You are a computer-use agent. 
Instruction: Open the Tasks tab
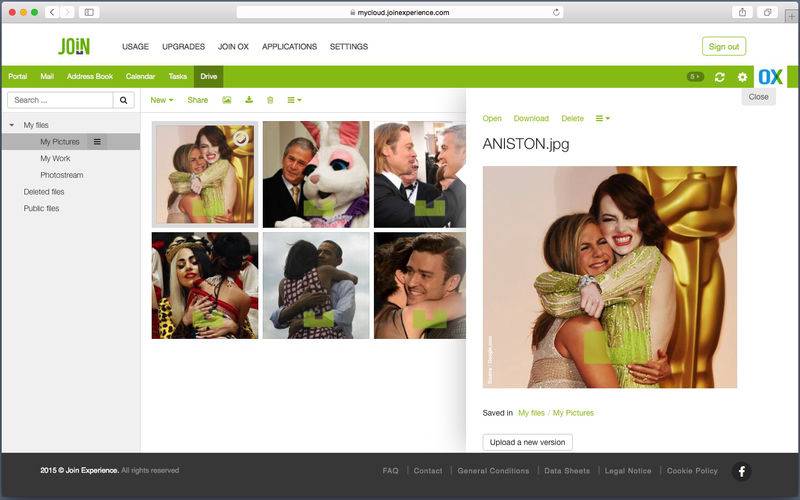pos(178,77)
